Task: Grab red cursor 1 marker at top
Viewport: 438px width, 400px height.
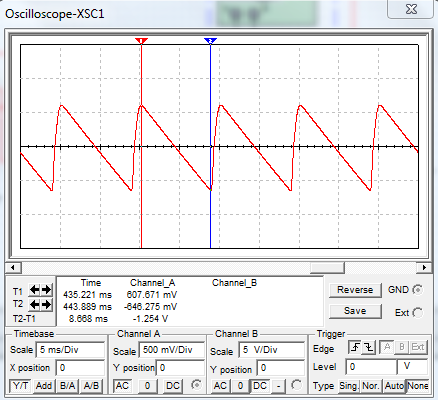Action: [x=141, y=41]
